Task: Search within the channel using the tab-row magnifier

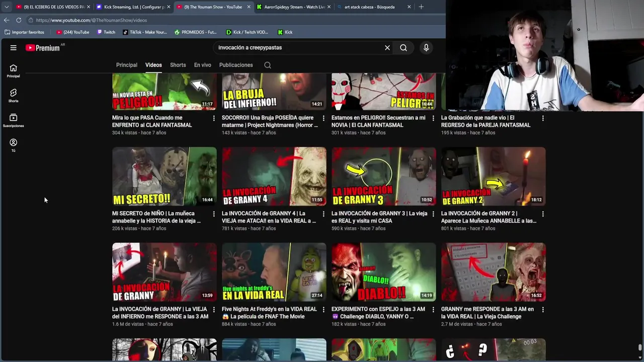Action: point(268,65)
